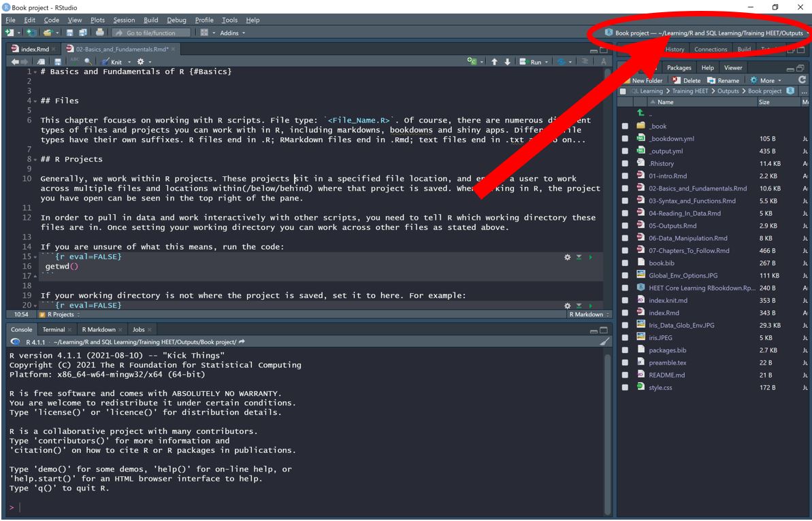Maximize the Console pane

(604, 330)
